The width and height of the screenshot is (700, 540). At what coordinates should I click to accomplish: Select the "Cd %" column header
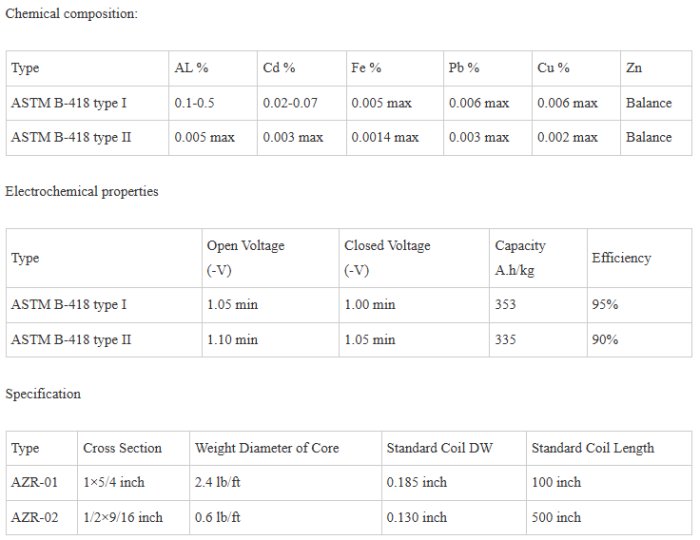(279, 68)
